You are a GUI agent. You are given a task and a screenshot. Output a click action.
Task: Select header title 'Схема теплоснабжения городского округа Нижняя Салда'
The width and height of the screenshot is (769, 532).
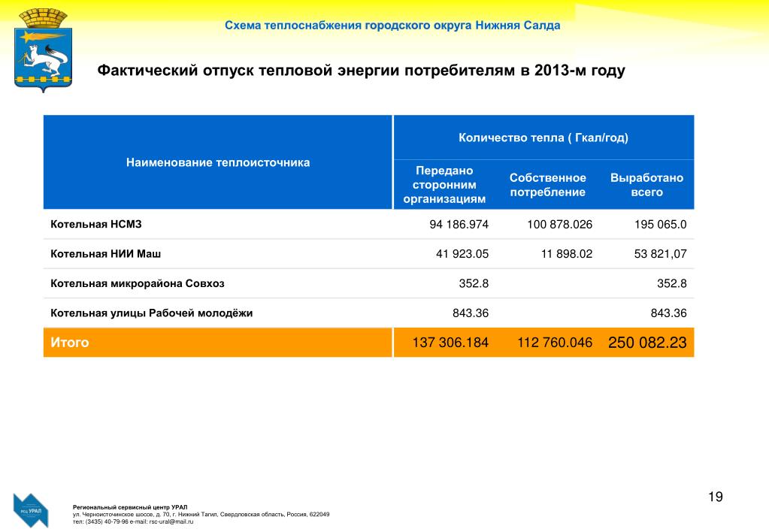coord(392,26)
